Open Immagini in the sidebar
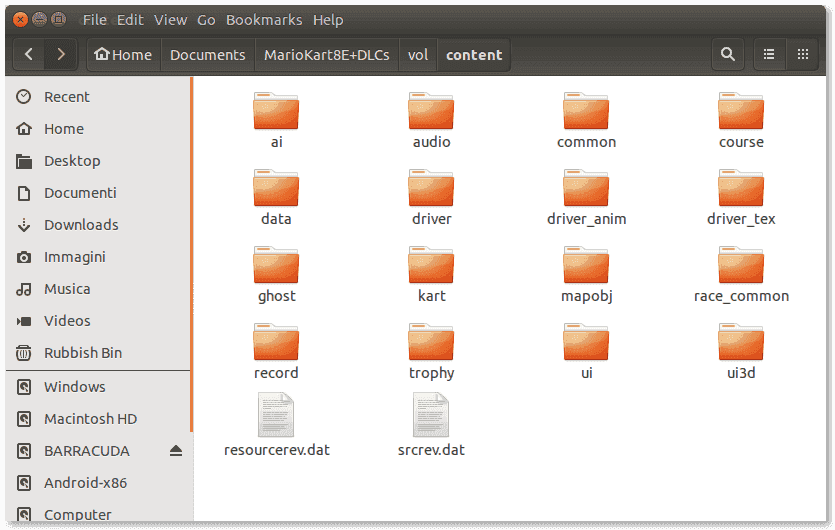 [x=97, y=257]
